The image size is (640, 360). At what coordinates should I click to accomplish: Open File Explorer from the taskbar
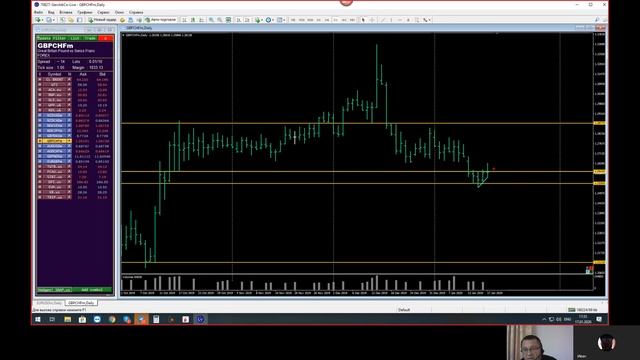(67, 319)
